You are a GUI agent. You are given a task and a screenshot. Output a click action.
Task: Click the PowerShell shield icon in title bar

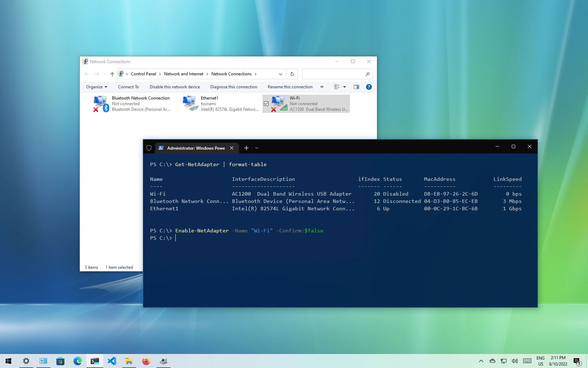[x=149, y=148]
